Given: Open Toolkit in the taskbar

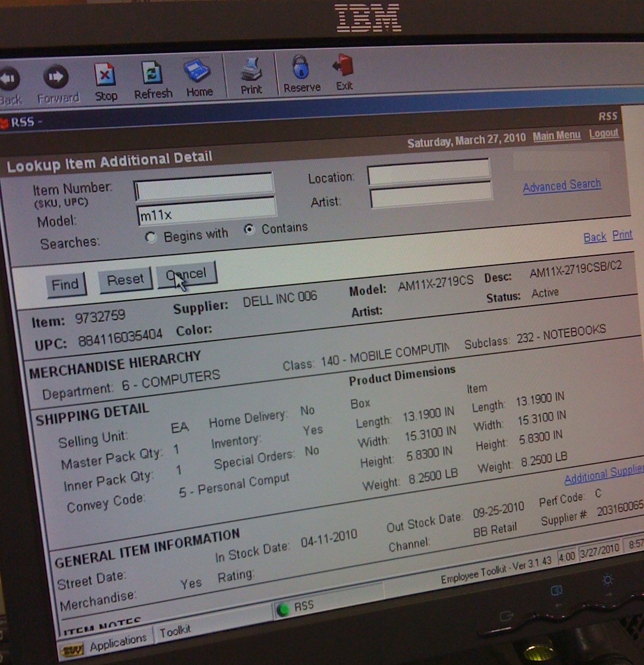Looking at the screenshot, I should [175, 631].
